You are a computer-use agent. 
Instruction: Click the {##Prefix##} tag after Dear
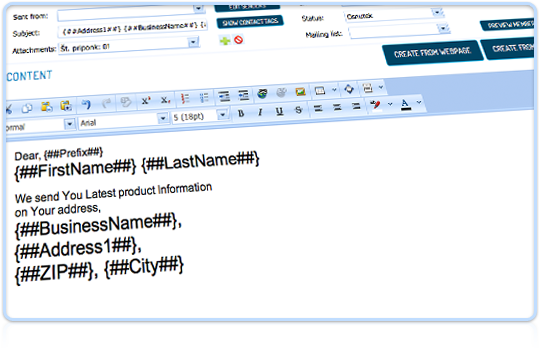click(73, 153)
